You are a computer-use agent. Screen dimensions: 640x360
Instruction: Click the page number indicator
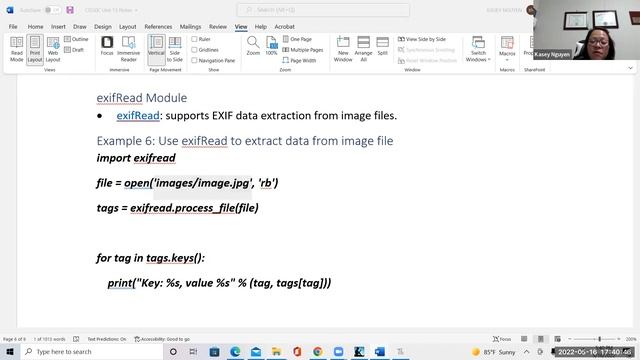(14, 339)
